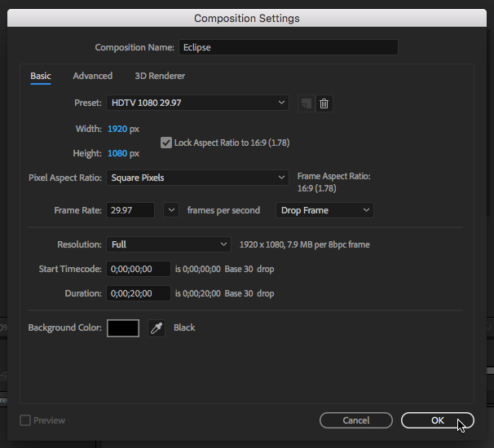Open the Preset dropdown HDTV 1080 29.97
The width and height of the screenshot is (494, 448).
[198, 103]
